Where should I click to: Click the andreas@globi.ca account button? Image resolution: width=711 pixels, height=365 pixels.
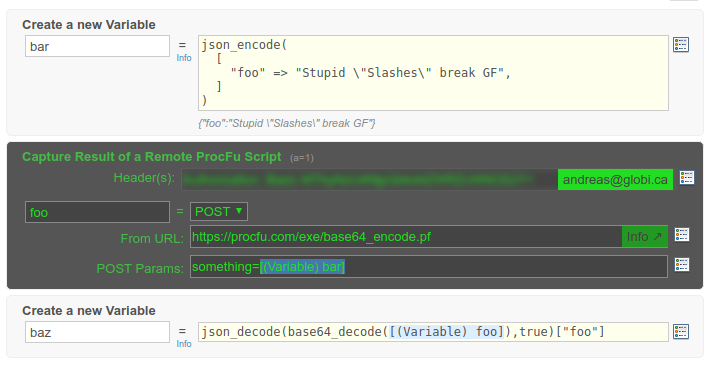[x=615, y=180]
